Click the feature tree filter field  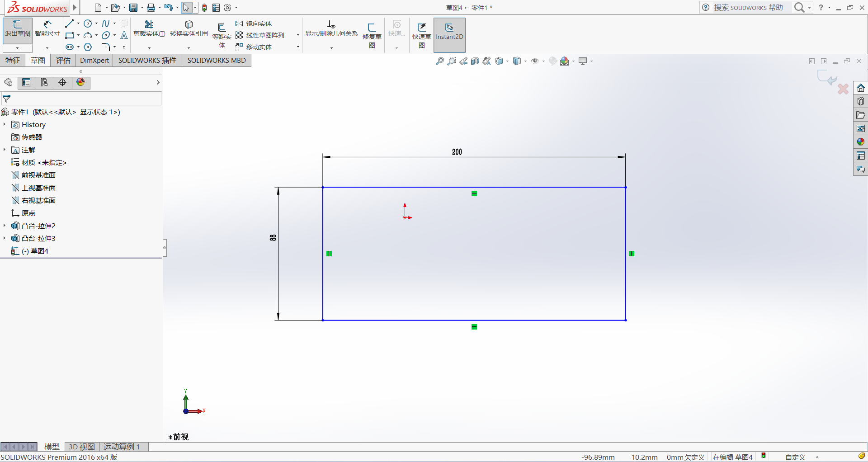click(81, 99)
